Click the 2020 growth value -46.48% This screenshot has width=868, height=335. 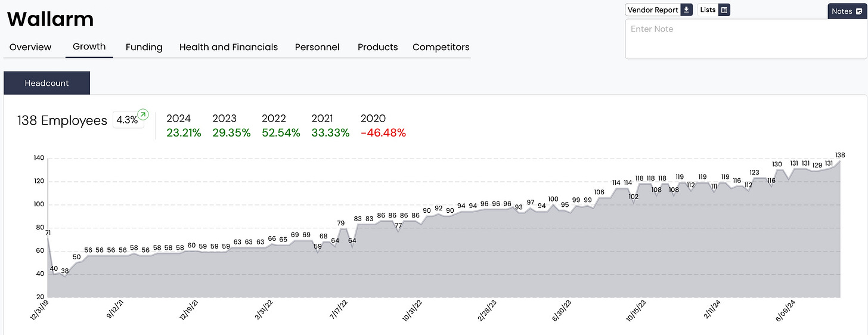[383, 133]
